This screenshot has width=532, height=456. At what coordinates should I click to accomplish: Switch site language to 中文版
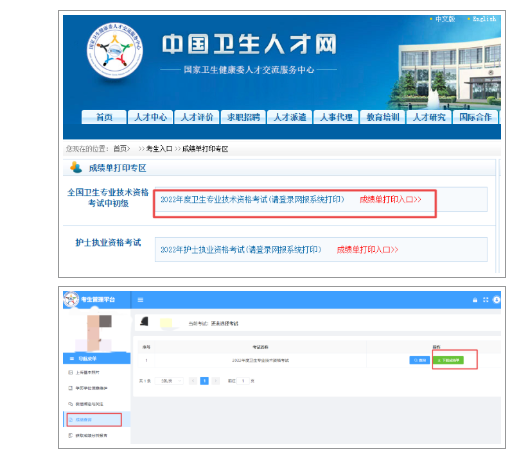tap(445, 19)
